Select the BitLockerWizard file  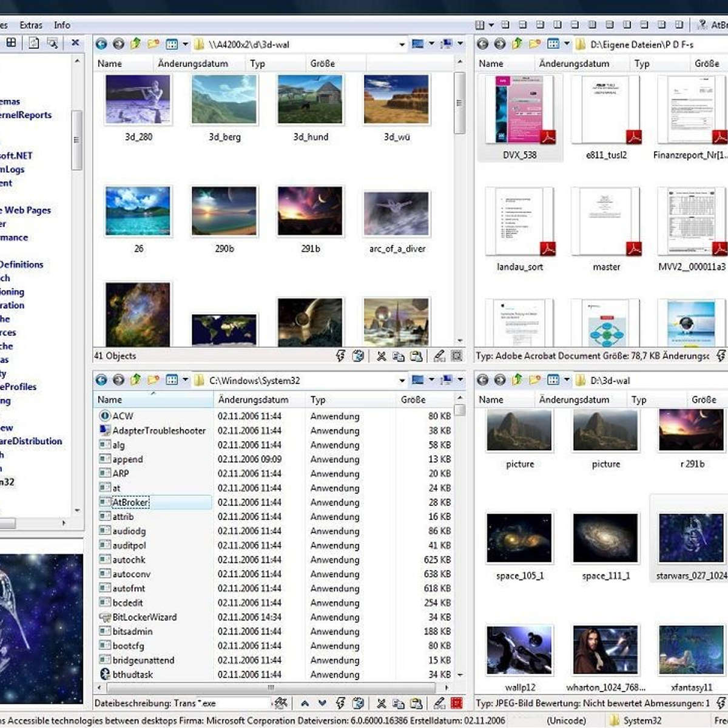click(144, 617)
